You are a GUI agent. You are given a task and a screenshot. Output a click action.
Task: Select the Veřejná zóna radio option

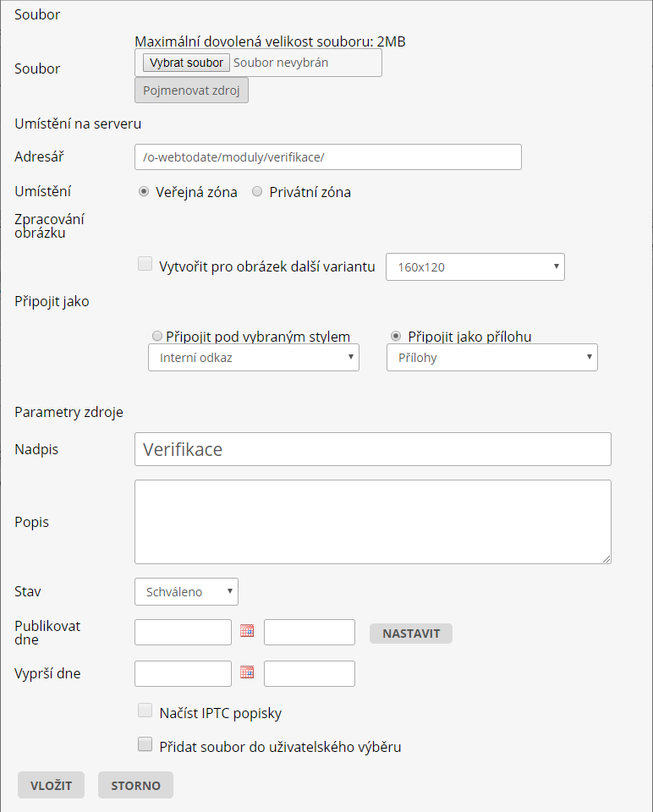(144, 192)
